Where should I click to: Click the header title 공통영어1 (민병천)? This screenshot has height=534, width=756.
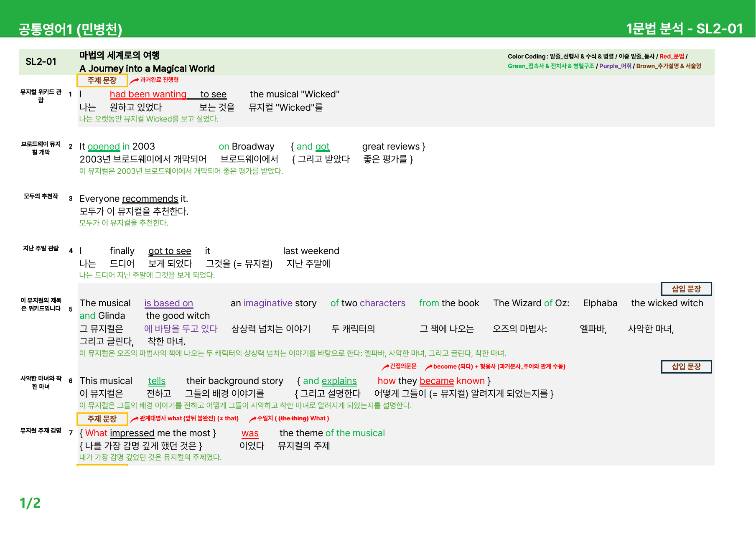(x=70, y=29)
